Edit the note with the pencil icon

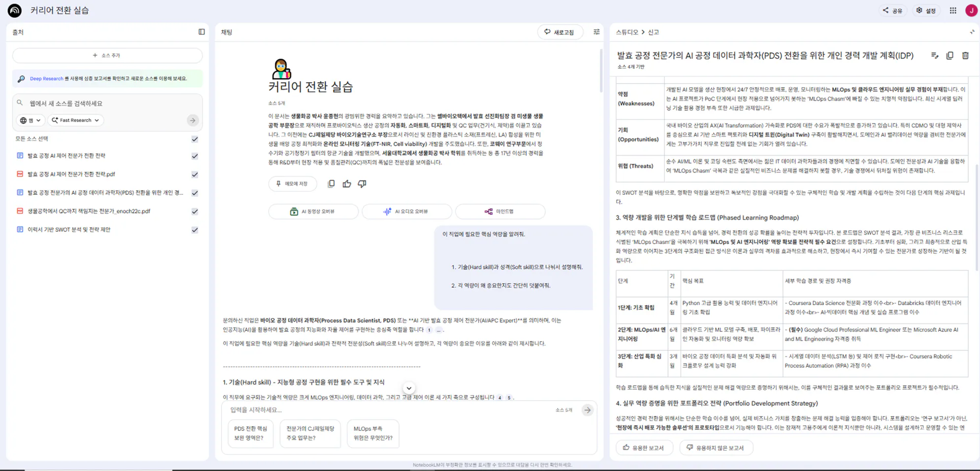pyautogui.click(x=935, y=55)
